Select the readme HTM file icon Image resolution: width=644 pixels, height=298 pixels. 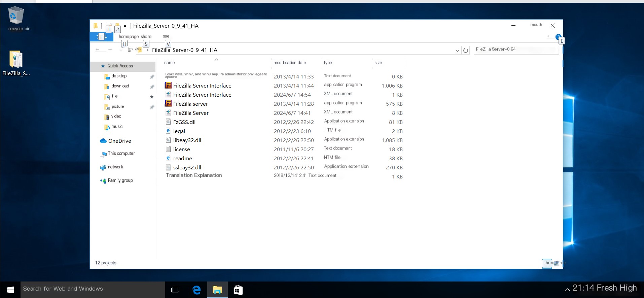168,158
